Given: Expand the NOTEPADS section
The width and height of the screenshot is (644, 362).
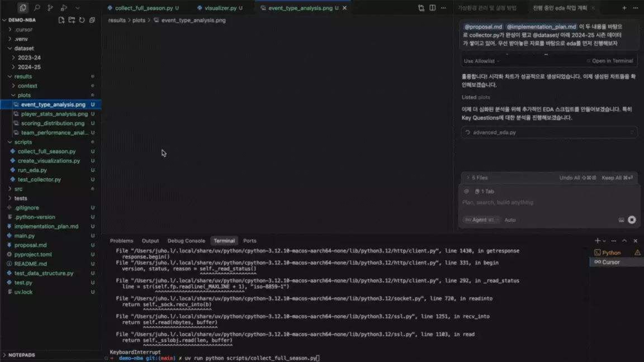Looking at the screenshot, I should pos(4,355).
